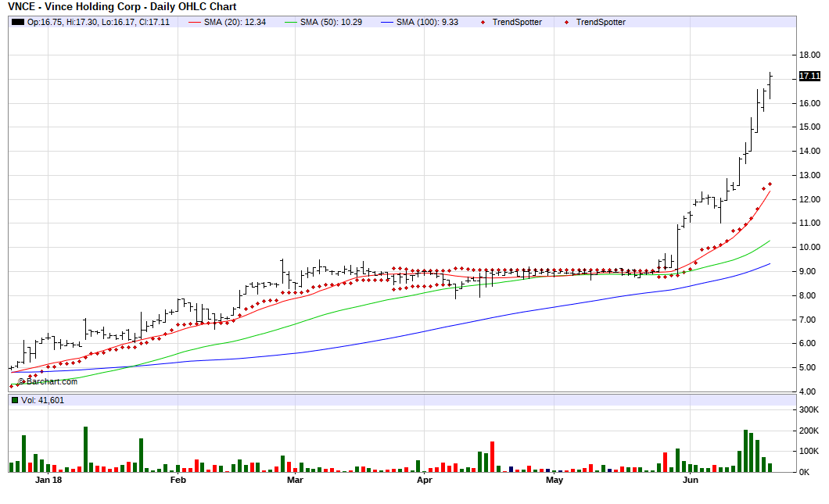
Task: Click the 18.00 price axis label
Action: [809, 55]
